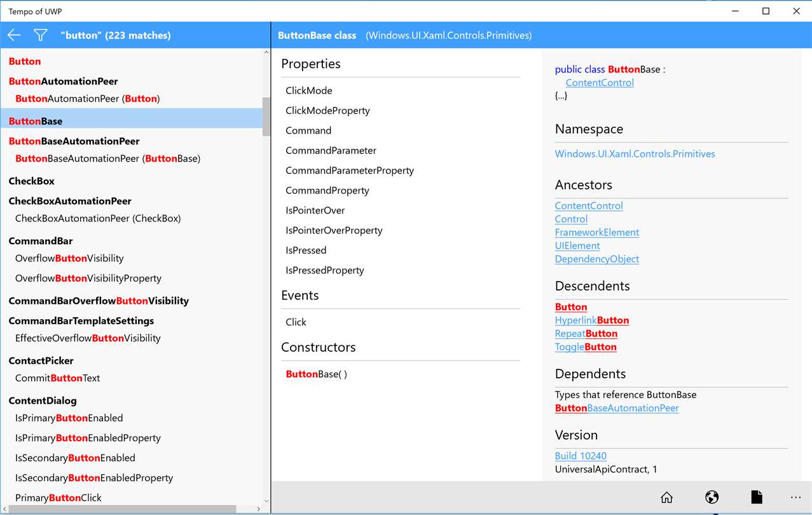Follow the Windows.UI.Xaml.Controls.Primitives namespace link

tap(635, 154)
